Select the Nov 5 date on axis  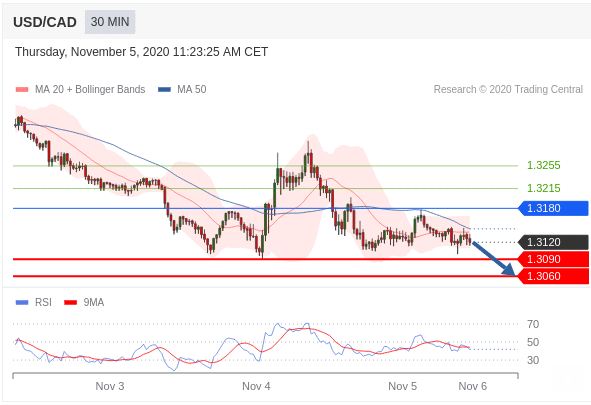(403, 386)
